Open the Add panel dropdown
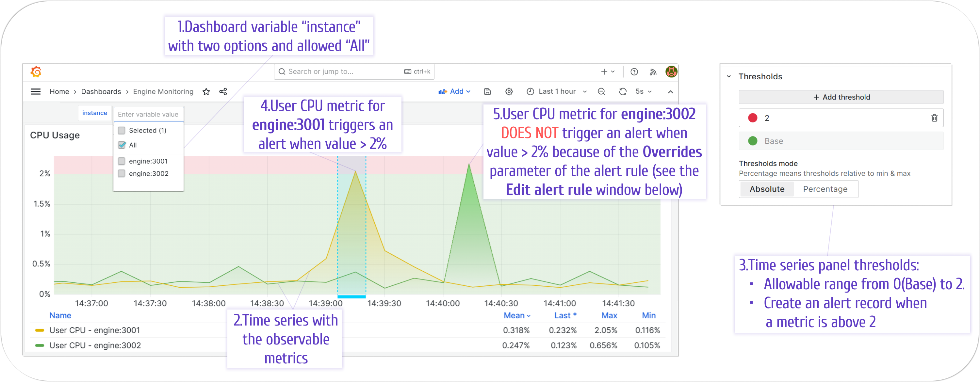Viewport: 980px width, 382px height. pos(454,92)
